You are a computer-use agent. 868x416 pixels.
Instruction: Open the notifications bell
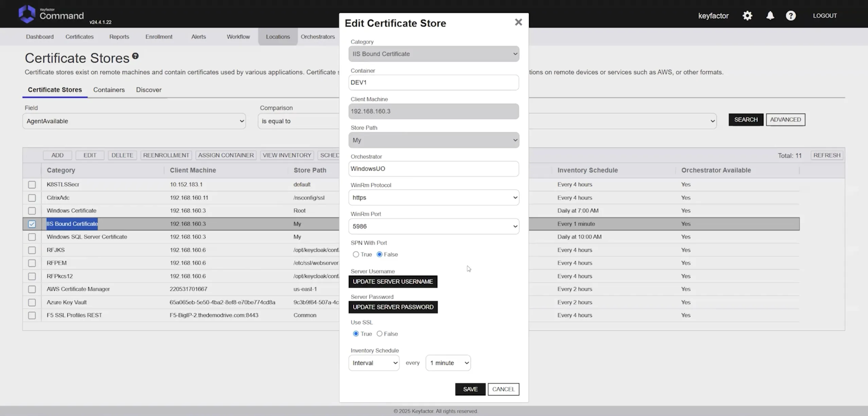(x=770, y=16)
